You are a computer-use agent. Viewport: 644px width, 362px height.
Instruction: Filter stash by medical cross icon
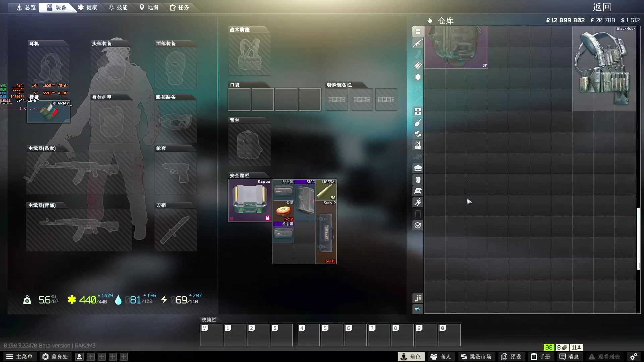click(418, 111)
